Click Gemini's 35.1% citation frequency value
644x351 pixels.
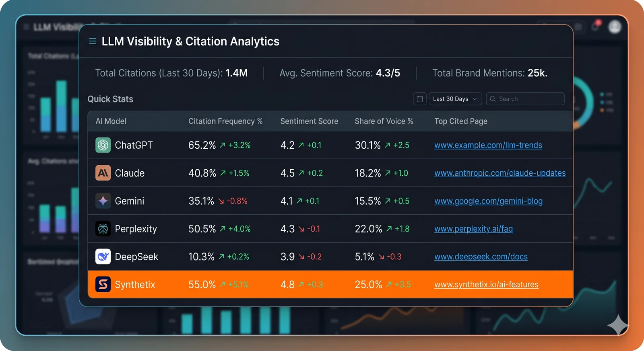201,201
